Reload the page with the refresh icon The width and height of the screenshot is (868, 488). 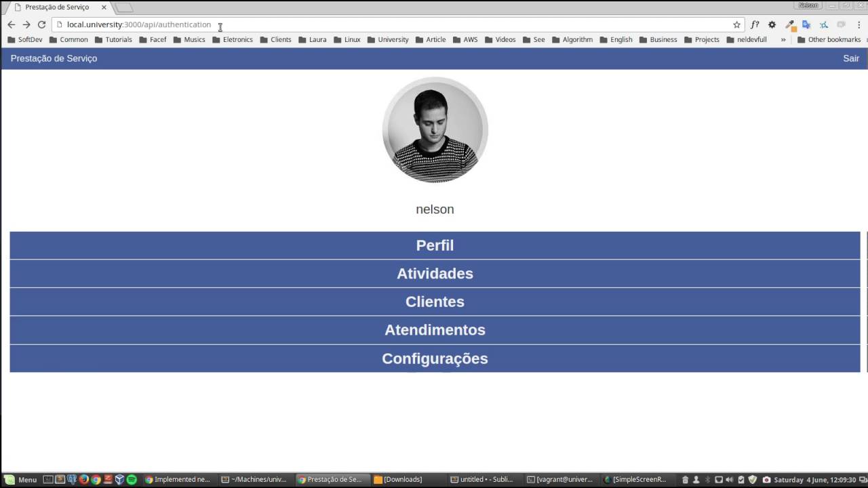[41, 24]
